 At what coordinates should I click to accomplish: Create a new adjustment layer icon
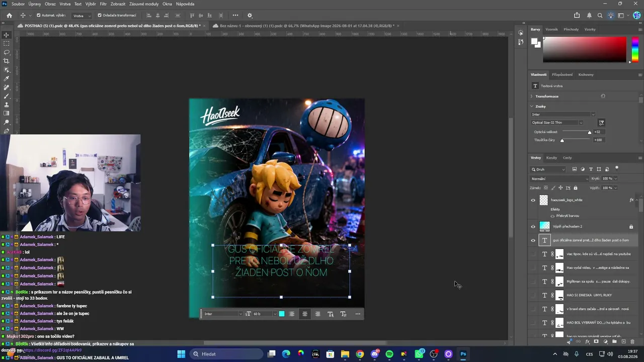click(605, 342)
